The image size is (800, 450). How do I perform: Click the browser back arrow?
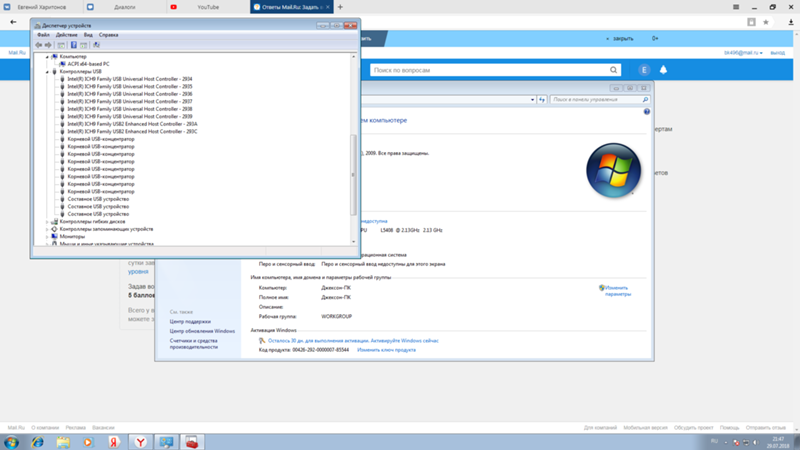13,22
